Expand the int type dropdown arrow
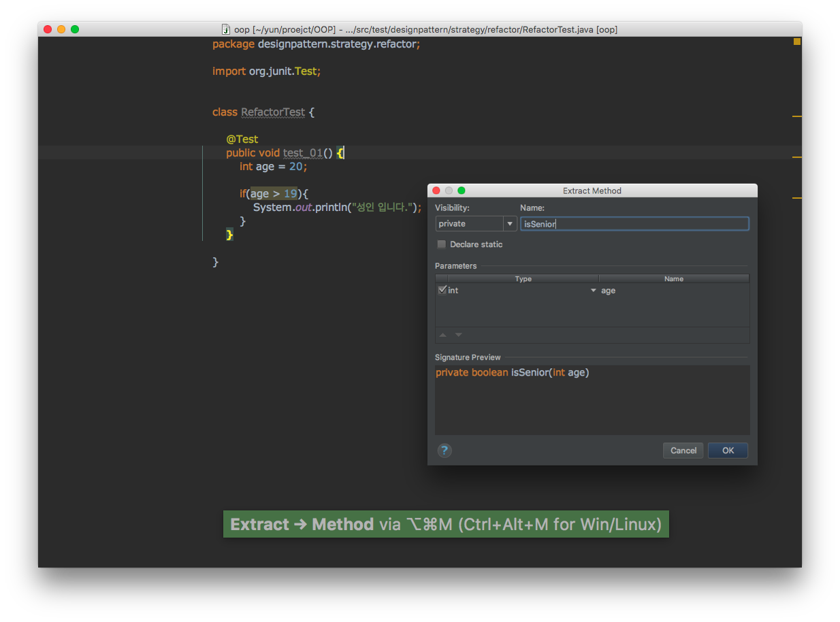This screenshot has width=840, height=622. click(593, 291)
